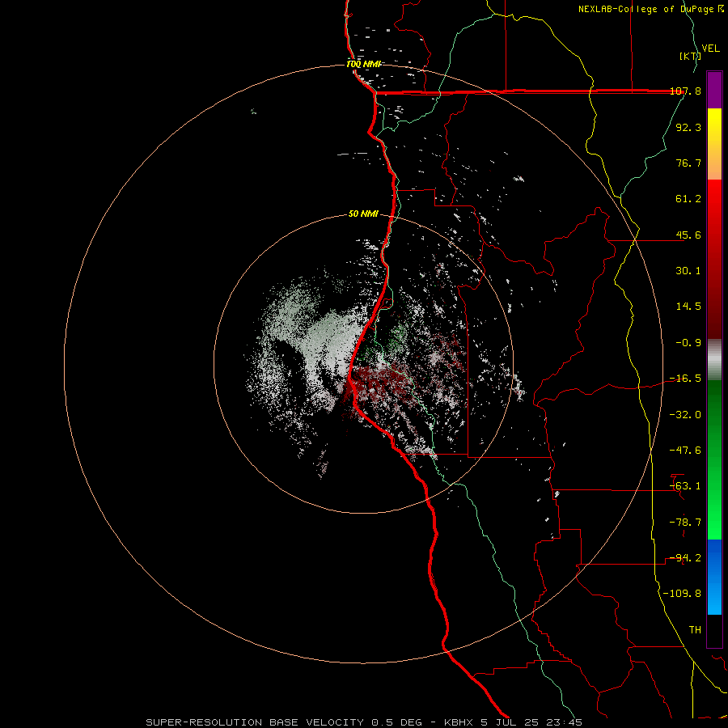Select the -16.5 scale value

click(x=685, y=379)
